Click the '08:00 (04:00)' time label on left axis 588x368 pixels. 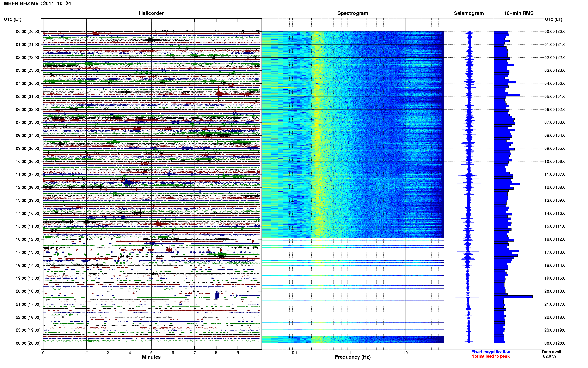(28, 136)
